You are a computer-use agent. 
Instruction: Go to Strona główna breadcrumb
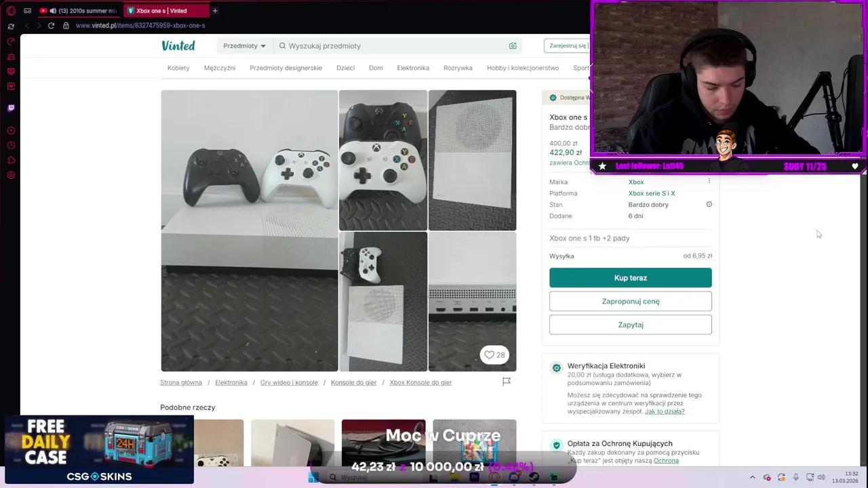tap(181, 382)
